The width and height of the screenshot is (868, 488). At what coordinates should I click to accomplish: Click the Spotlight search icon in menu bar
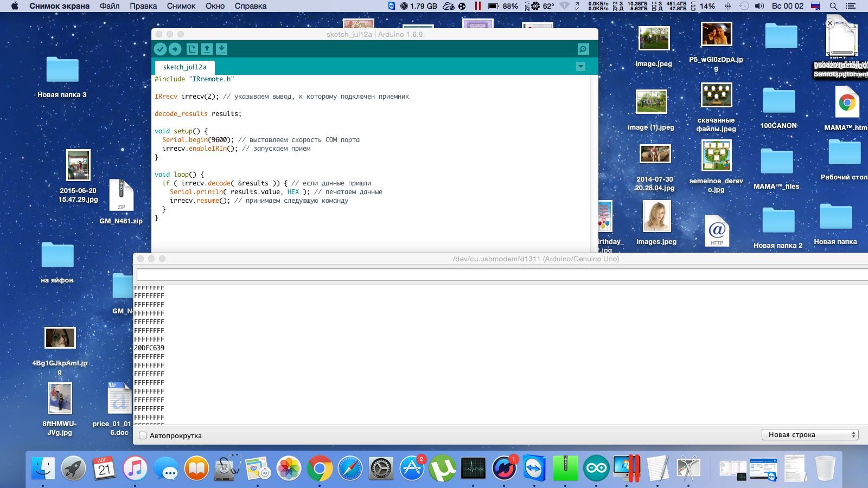coord(833,6)
